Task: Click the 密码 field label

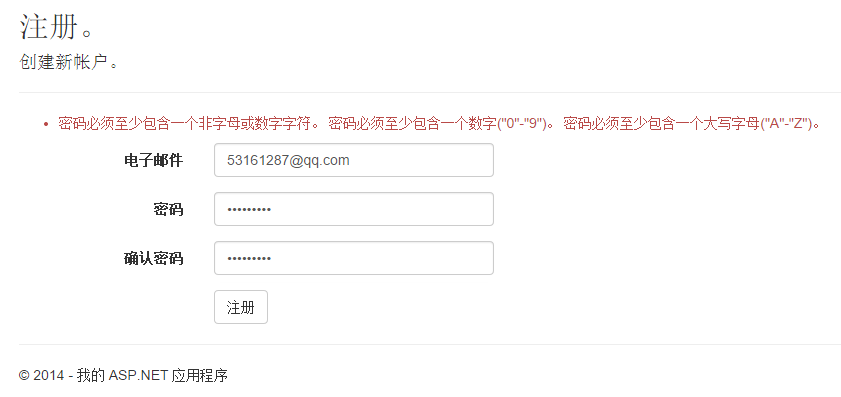Action: (x=168, y=209)
